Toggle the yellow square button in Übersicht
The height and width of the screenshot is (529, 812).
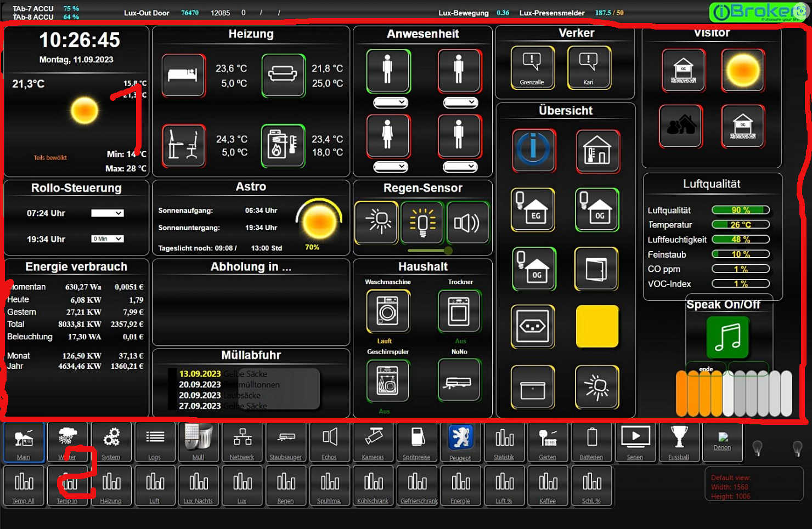pyautogui.click(x=597, y=327)
